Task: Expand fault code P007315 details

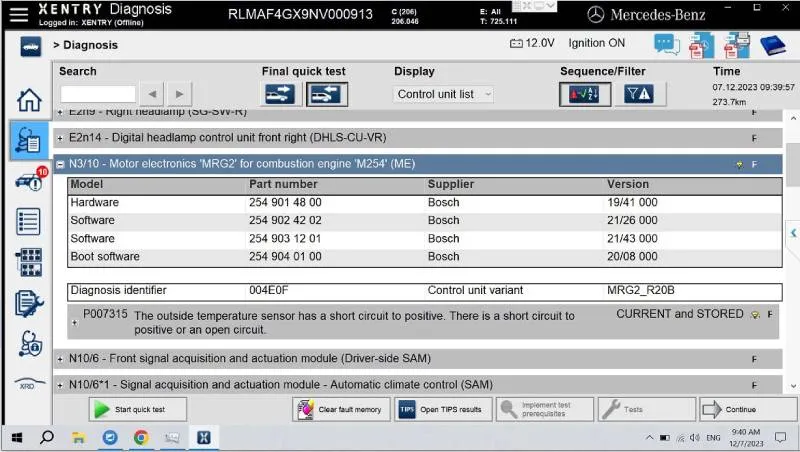Action: coord(74,322)
